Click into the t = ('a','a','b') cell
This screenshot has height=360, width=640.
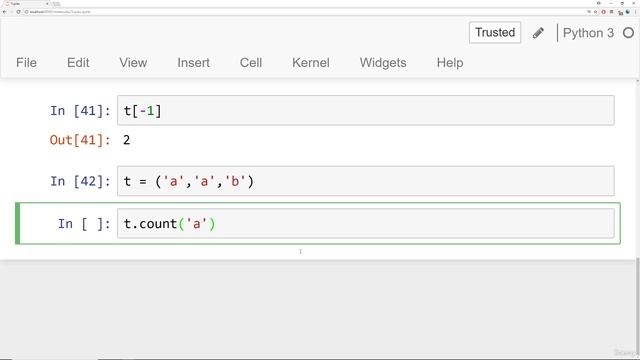point(365,181)
